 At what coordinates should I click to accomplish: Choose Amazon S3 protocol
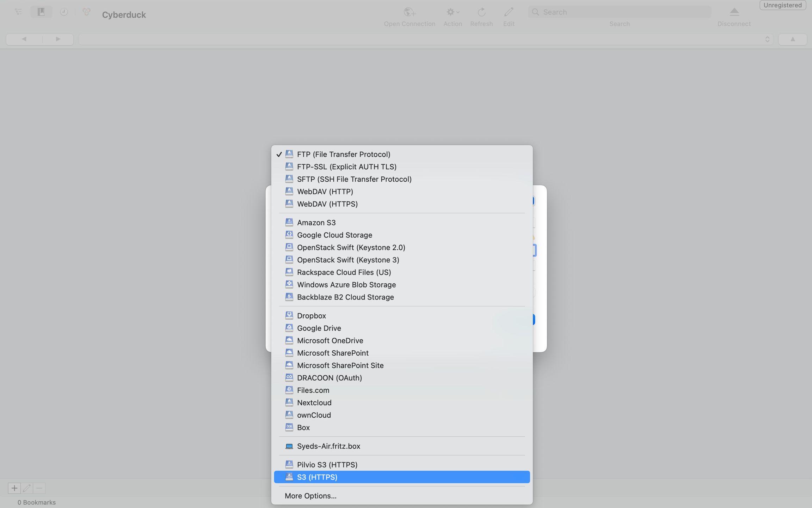[402, 223]
